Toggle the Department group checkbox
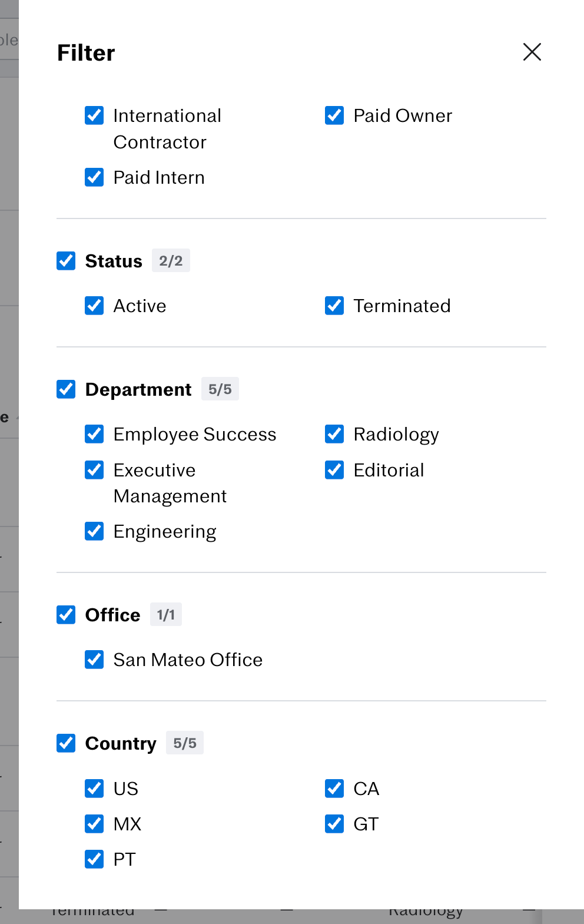584x924 pixels. click(x=66, y=389)
